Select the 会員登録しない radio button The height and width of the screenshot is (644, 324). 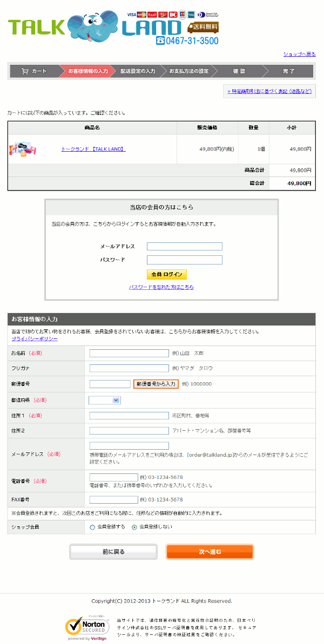(x=134, y=527)
